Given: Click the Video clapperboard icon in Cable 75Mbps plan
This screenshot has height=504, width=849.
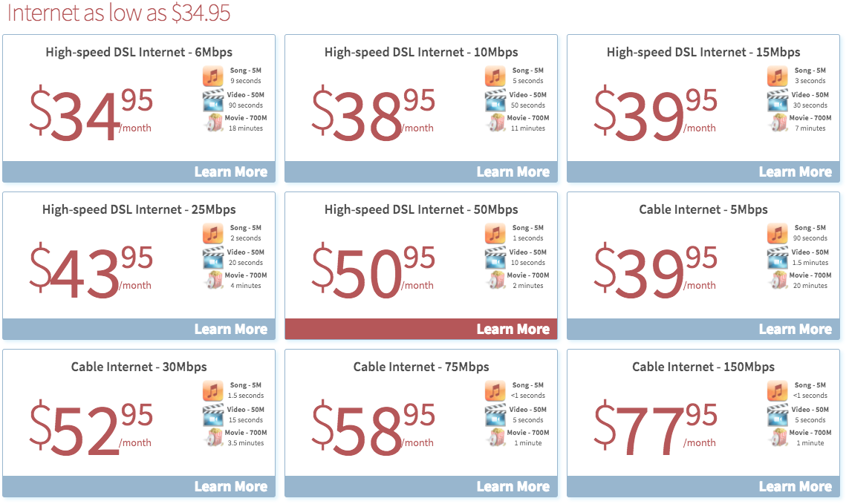Looking at the screenshot, I should pyautogui.click(x=495, y=415).
